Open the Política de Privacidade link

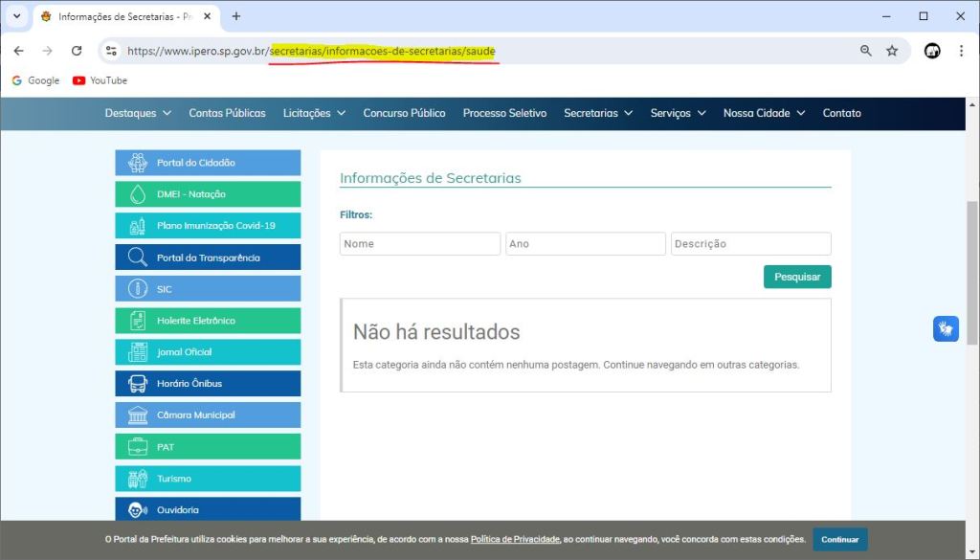(515, 540)
